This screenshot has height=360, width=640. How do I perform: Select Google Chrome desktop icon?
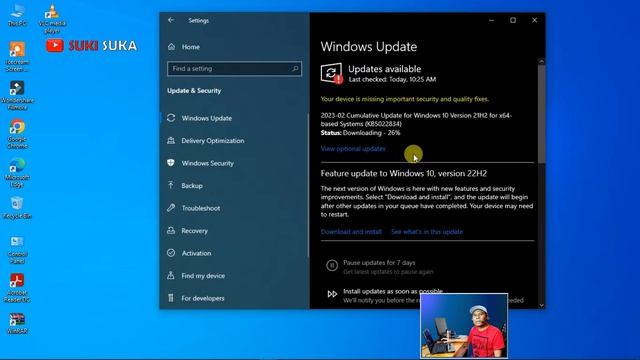[17, 133]
